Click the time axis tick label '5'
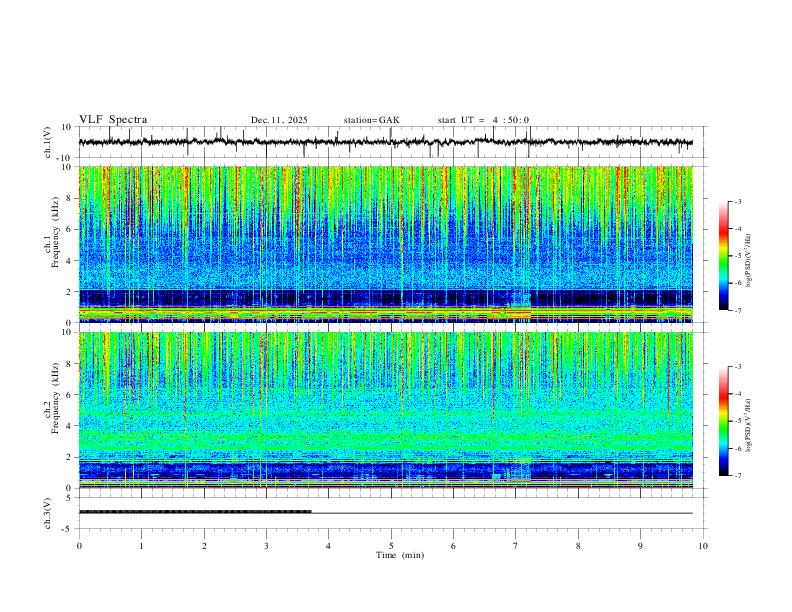792x612 pixels. point(391,546)
